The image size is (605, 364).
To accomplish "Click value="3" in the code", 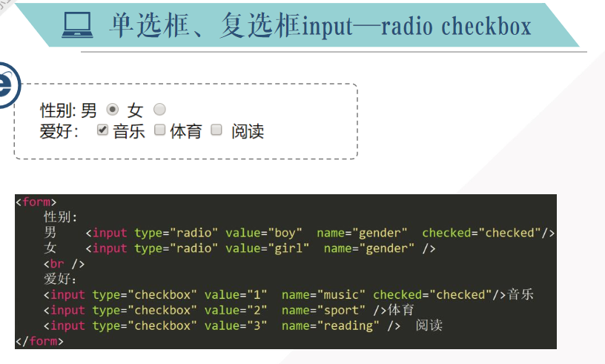I will (x=235, y=325).
